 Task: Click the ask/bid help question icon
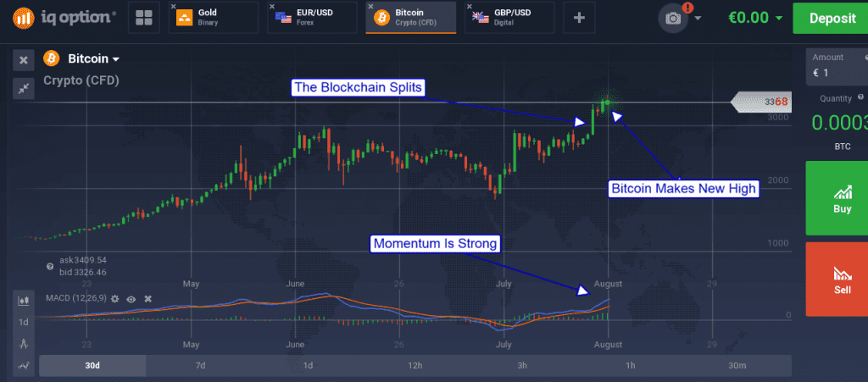pos(50,267)
